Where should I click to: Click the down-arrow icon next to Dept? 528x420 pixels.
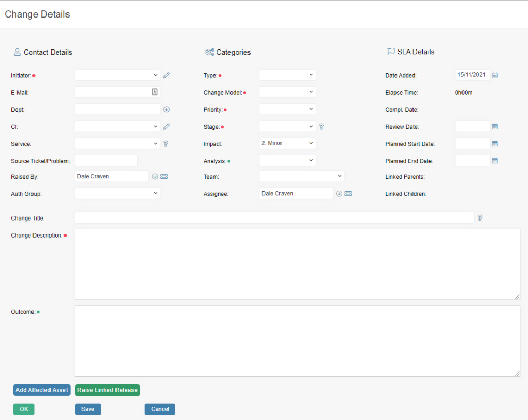click(166, 109)
